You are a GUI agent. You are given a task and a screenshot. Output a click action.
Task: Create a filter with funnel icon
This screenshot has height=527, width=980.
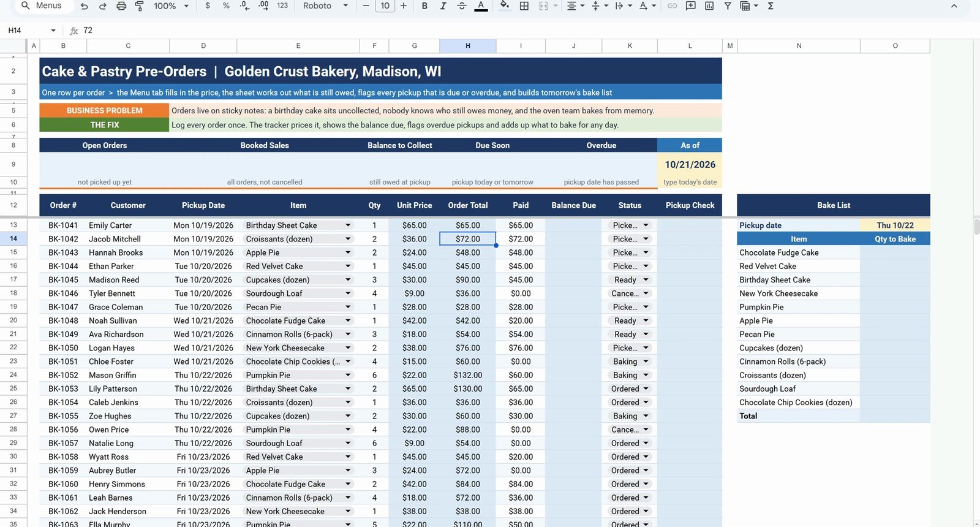coord(728,6)
